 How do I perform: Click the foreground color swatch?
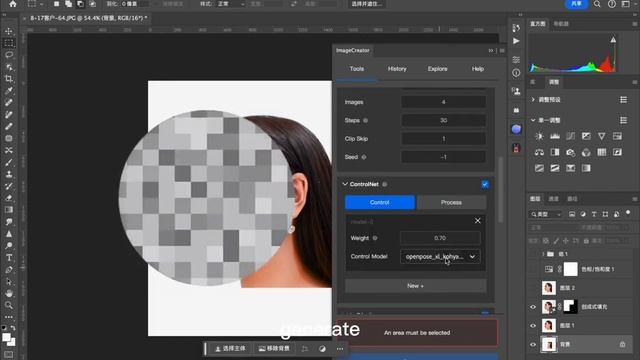coord(6,338)
